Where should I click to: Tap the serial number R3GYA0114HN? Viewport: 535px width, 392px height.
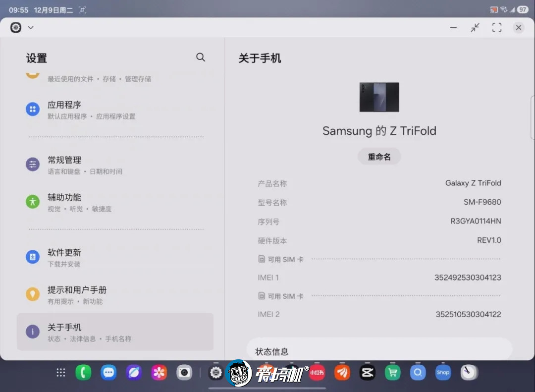pyautogui.click(x=476, y=221)
